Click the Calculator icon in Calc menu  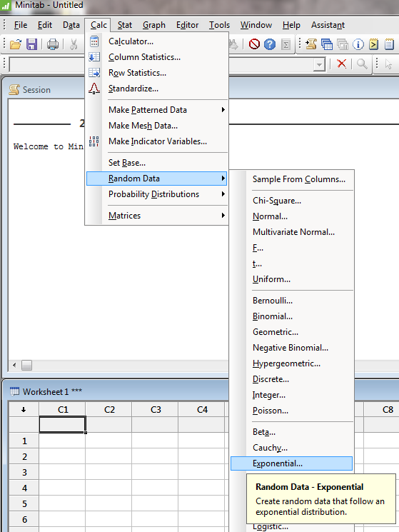click(x=94, y=41)
